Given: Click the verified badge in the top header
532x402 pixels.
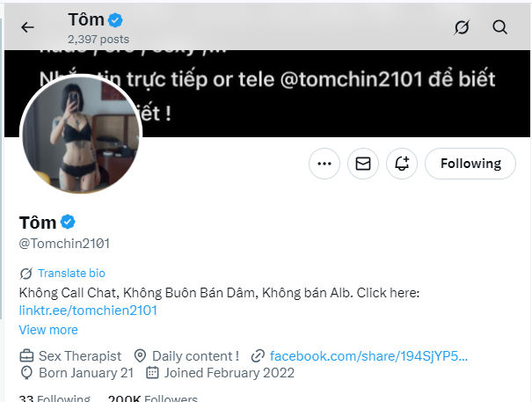Looking at the screenshot, I should pyautogui.click(x=114, y=19).
